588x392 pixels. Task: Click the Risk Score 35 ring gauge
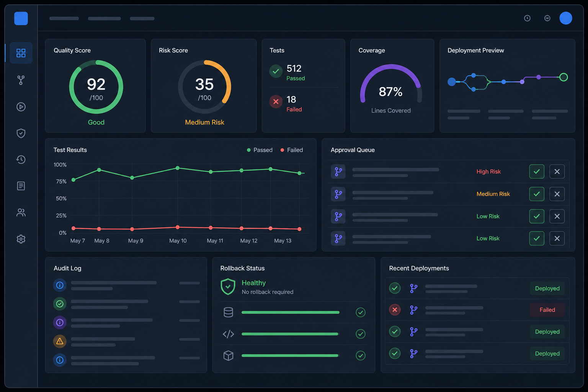coord(204,87)
